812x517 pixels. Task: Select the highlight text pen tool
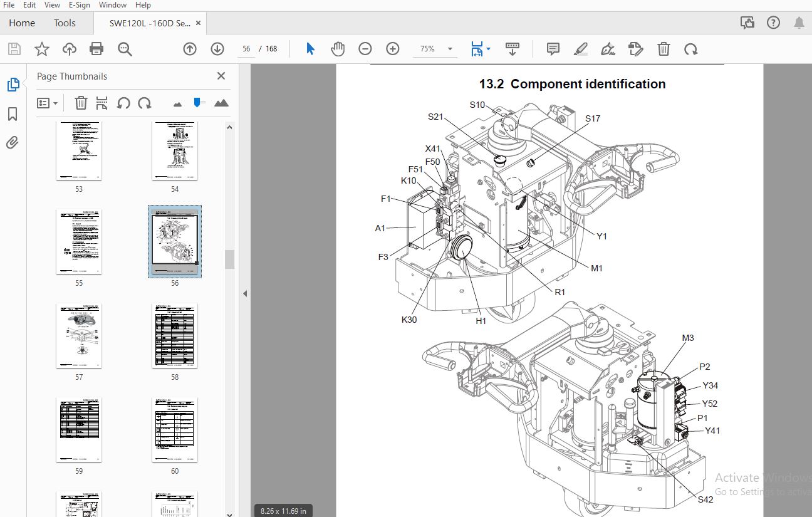tap(581, 49)
